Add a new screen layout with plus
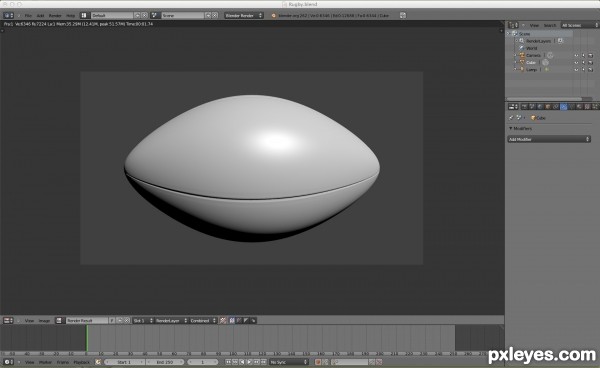 (x=137, y=15)
